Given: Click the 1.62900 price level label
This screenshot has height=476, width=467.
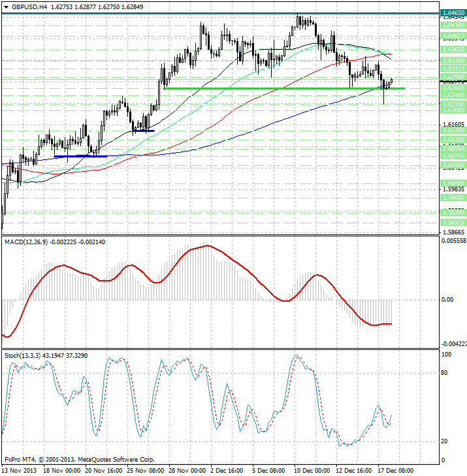Looking at the screenshot, I should tap(453, 76).
